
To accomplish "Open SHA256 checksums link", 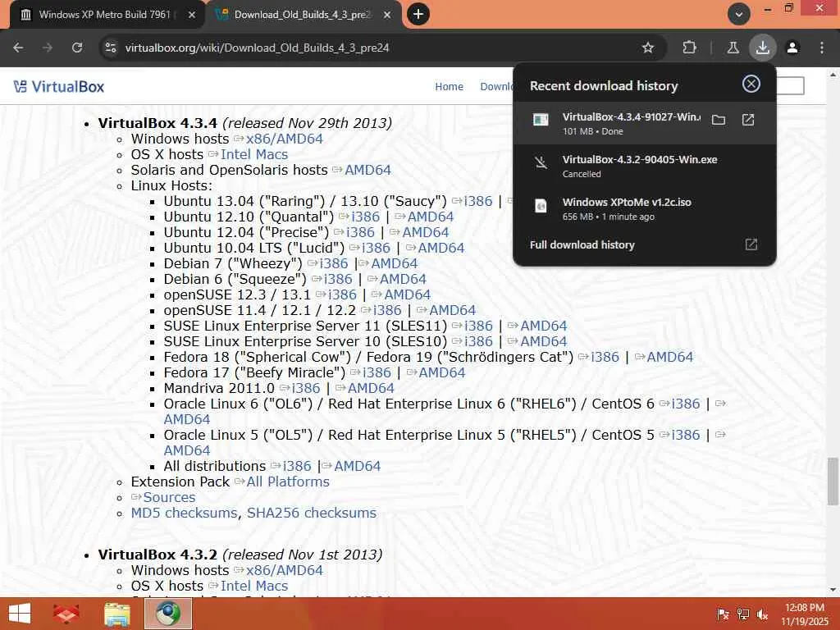I will pyautogui.click(x=311, y=512).
